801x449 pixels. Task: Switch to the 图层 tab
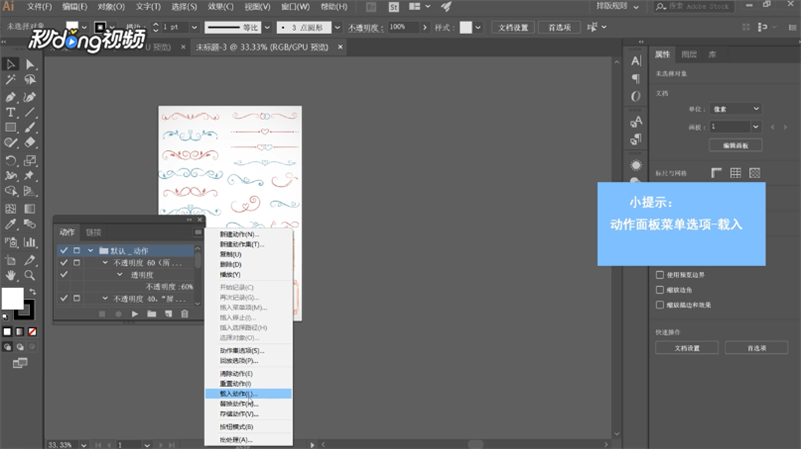689,54
